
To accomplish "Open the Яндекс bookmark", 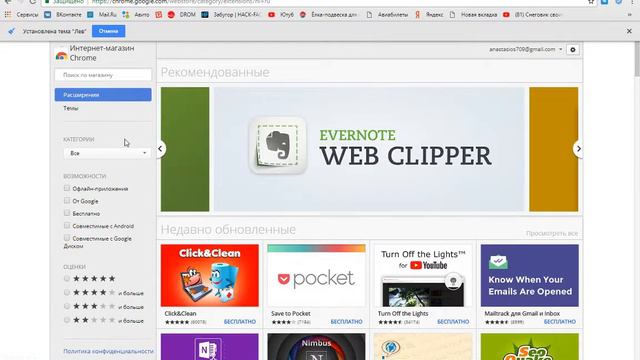I will click(429, 14).
